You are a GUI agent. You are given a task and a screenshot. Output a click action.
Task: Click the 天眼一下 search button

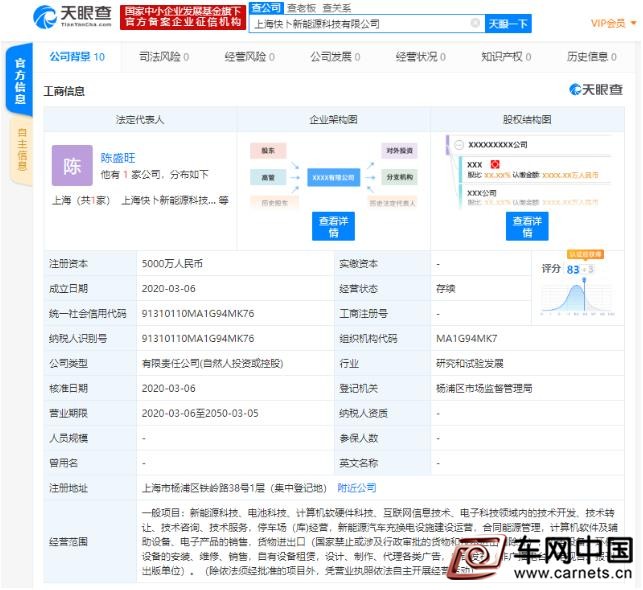click(508, 24)
